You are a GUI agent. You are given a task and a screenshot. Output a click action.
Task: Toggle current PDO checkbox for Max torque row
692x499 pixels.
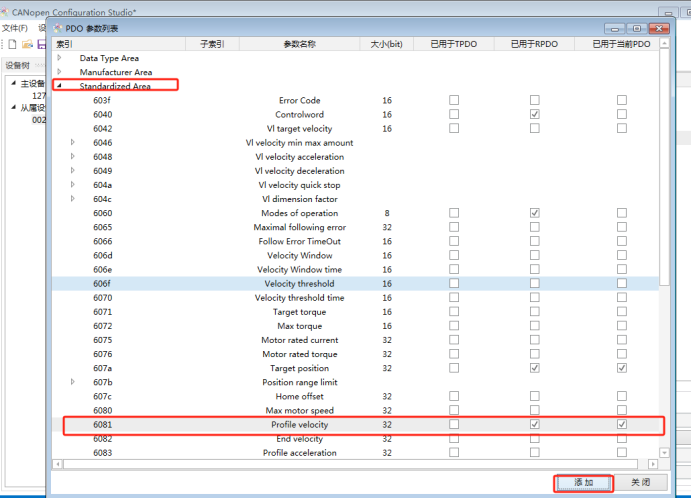(622, 326)
